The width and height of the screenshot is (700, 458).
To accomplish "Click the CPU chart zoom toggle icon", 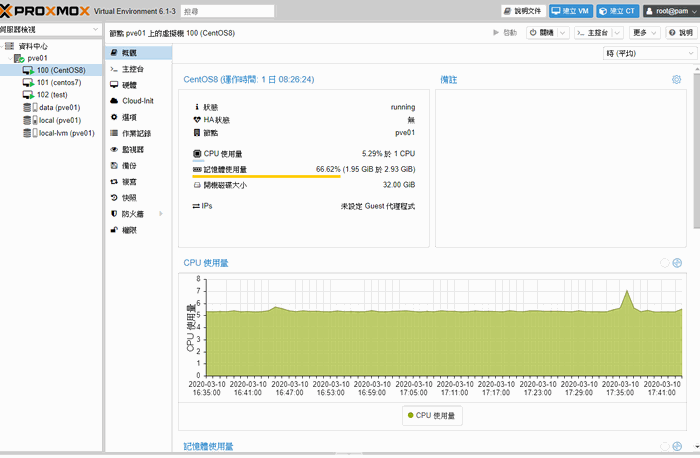I will tap(677, 263).
